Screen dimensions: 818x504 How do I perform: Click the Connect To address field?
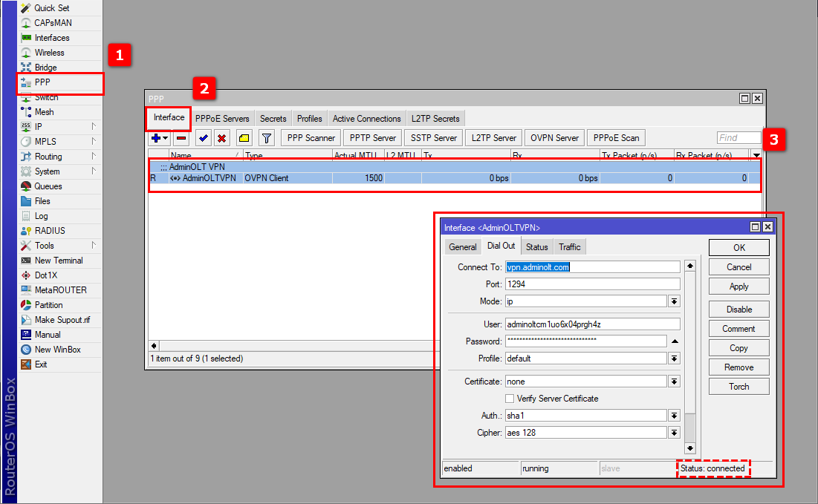[592, 267]
